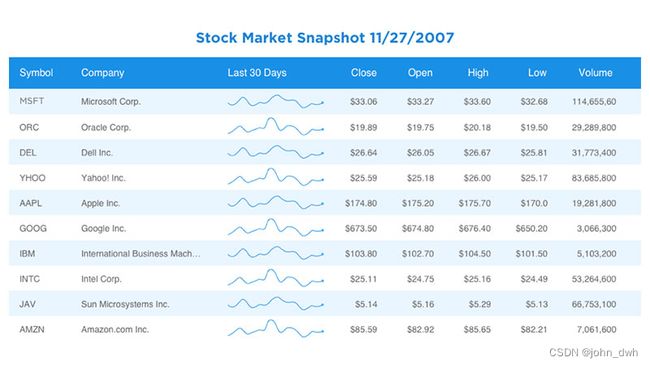This screenshot has height=366, width=650.
Task: Select the Last 30 Days header
Action: (257, 73)
